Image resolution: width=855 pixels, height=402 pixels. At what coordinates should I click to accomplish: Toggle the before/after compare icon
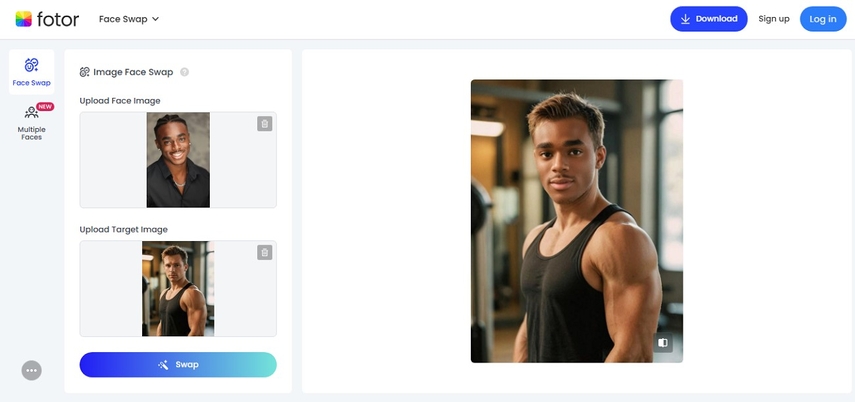point(663,343)
